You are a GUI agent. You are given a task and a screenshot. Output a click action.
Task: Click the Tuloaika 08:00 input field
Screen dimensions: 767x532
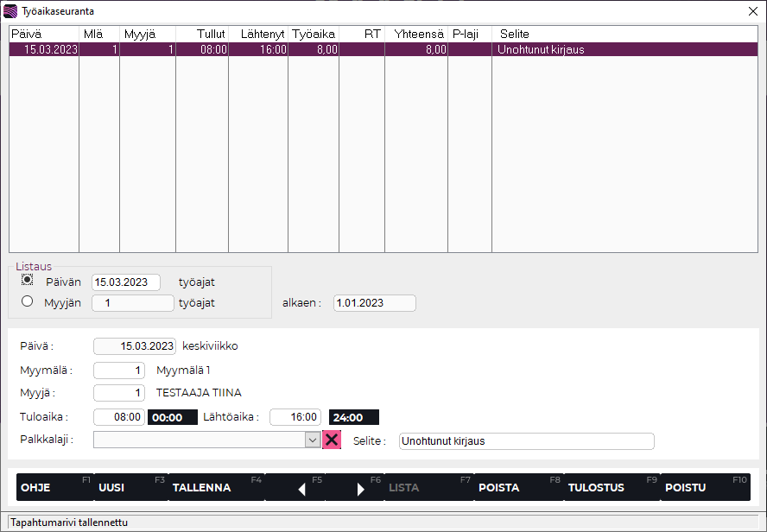coord(119,417)
